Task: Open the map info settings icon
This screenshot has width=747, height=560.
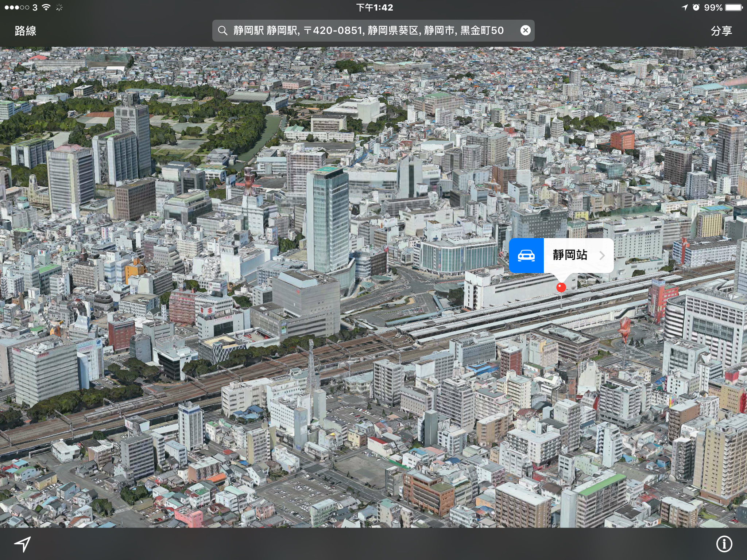Action: click(724, 544)
